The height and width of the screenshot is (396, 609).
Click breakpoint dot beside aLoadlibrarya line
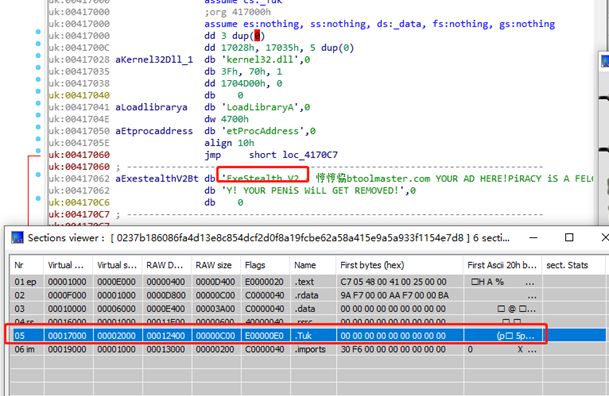coord(38,103)
